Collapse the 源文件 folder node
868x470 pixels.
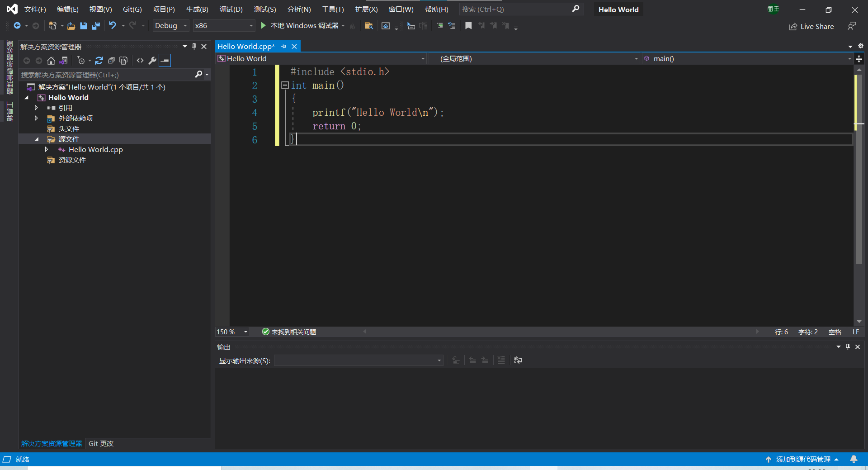click(x=37, y=139)
